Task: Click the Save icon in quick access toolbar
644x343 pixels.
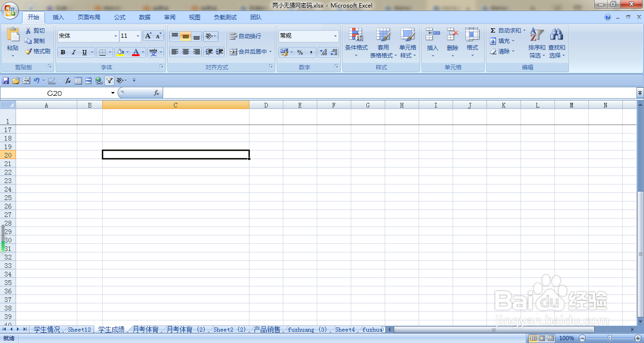Action: click(x=6, y=81)
